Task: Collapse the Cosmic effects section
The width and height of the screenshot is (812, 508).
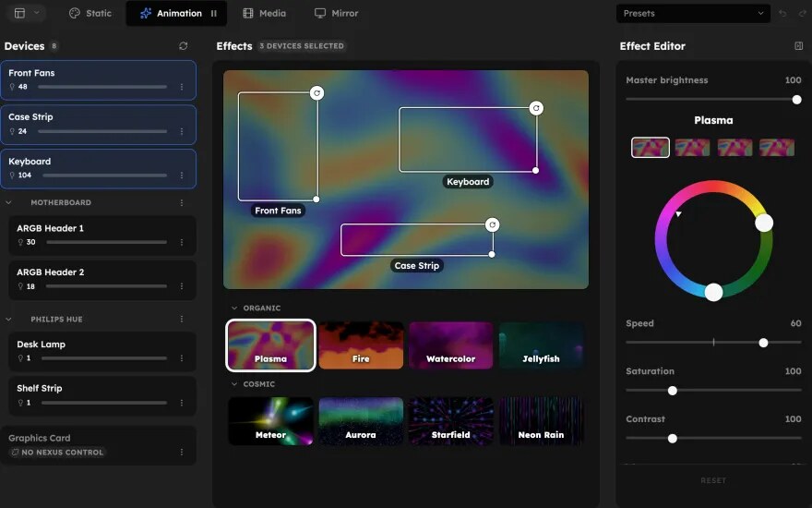Action: (234, 384)
